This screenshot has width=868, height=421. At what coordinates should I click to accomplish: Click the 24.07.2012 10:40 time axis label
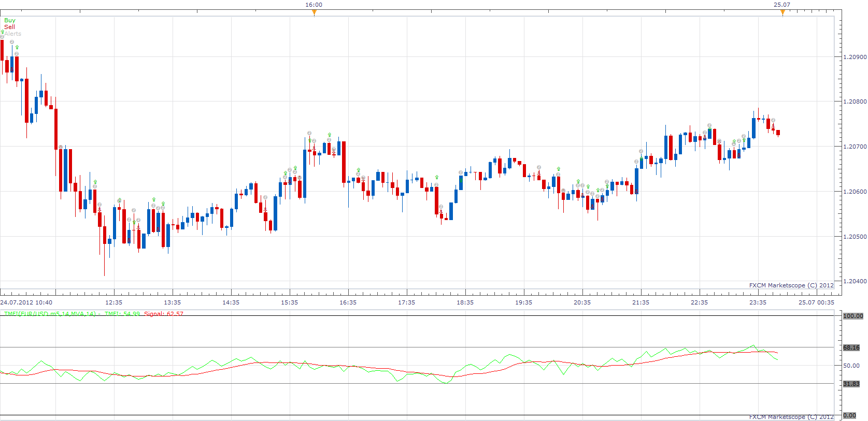(x=26, y=302)
